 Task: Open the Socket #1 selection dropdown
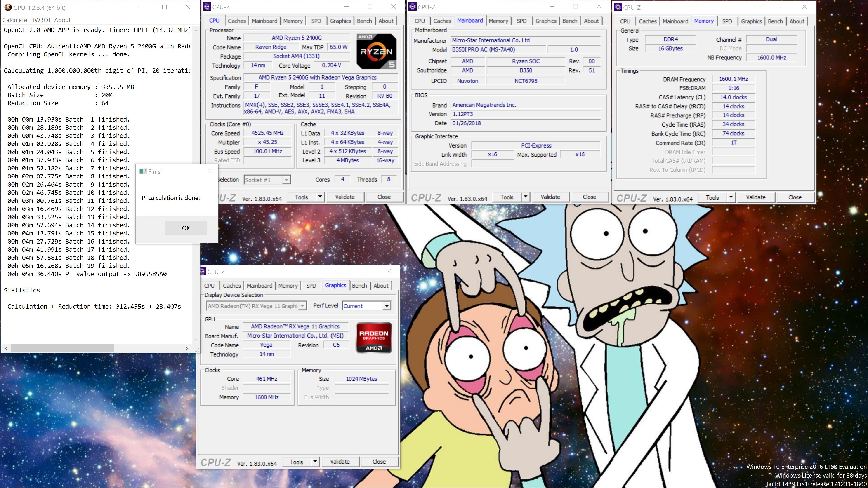click(x=267, y=180)
